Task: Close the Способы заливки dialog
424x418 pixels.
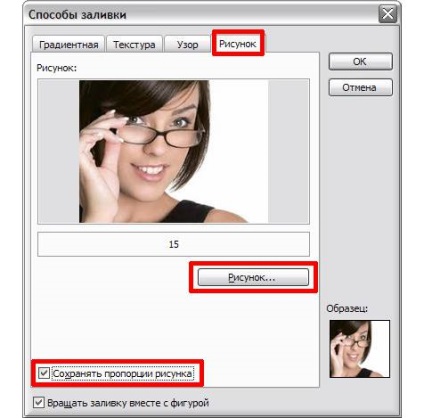Action: (x=388, y=14)
